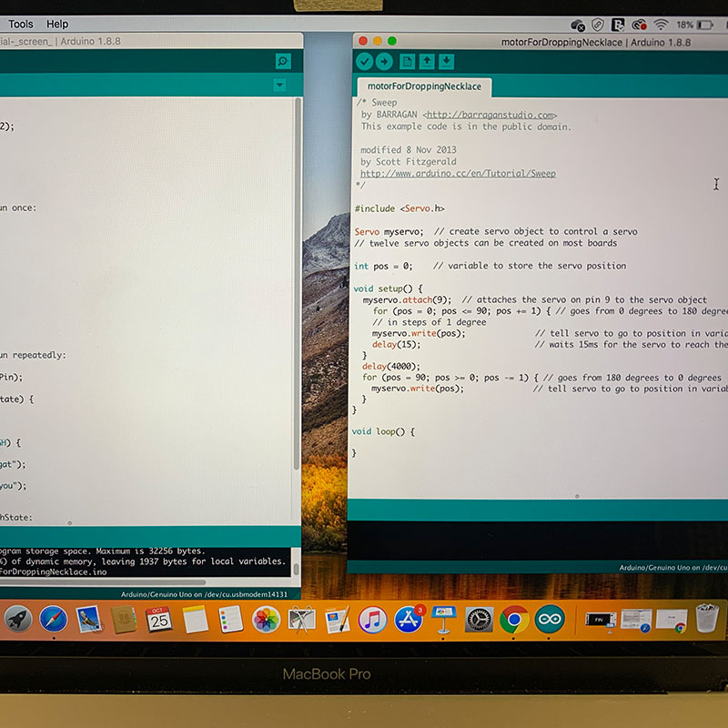Click the 'by Scott Fitzgerald' comment line
This screenshot has width=728, height=728.
click(x=409, y=162)
